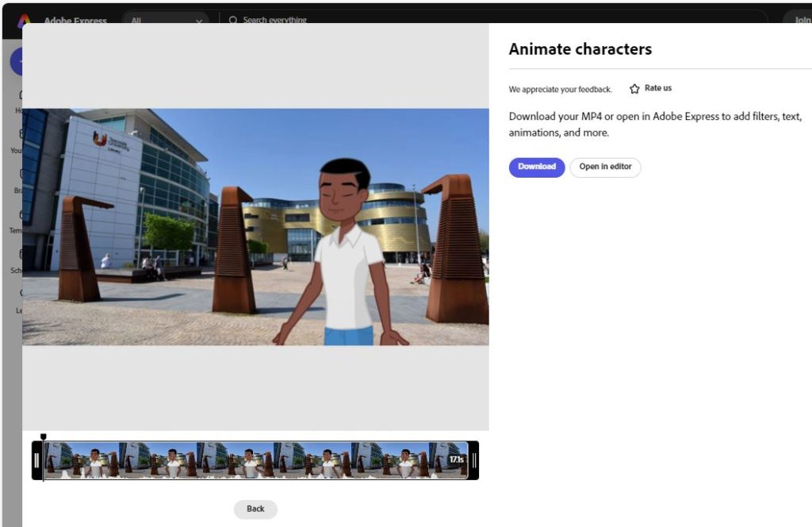Click the playhead marker on the timeline
812x527 pixels.
tap(44, 437)
